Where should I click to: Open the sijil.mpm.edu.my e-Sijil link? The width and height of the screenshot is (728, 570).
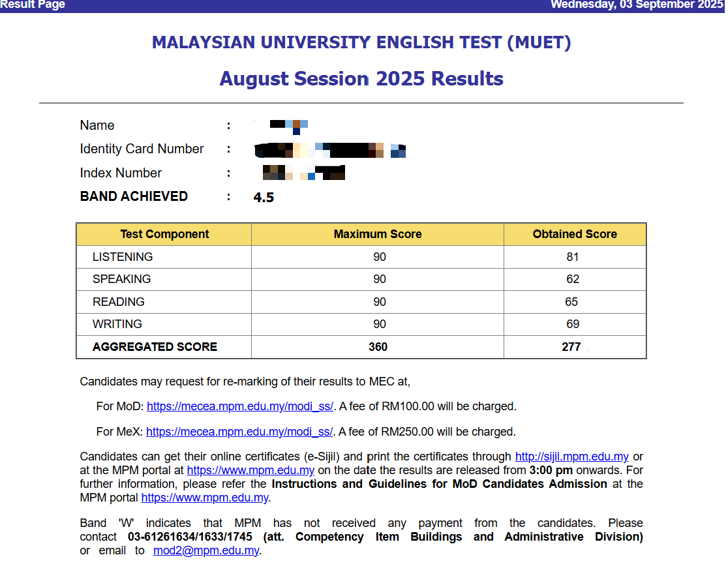pos(571,457)
